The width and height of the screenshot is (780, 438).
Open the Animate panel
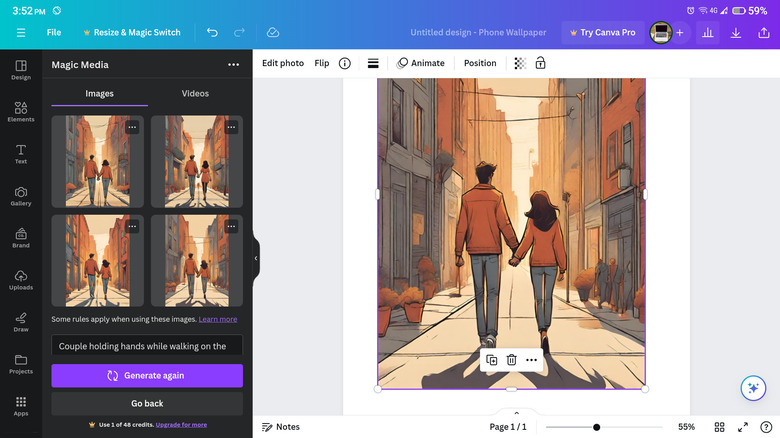click(421, 63)
